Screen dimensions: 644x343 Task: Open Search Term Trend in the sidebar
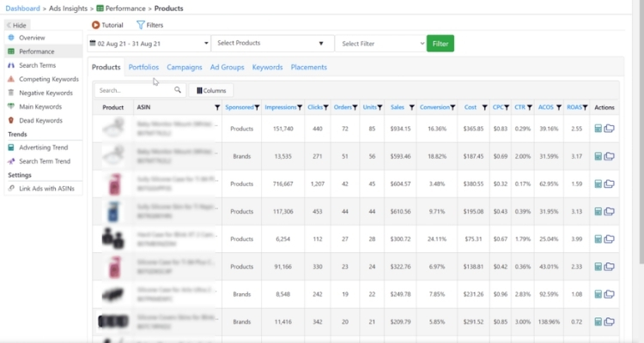tap(44, 161)
